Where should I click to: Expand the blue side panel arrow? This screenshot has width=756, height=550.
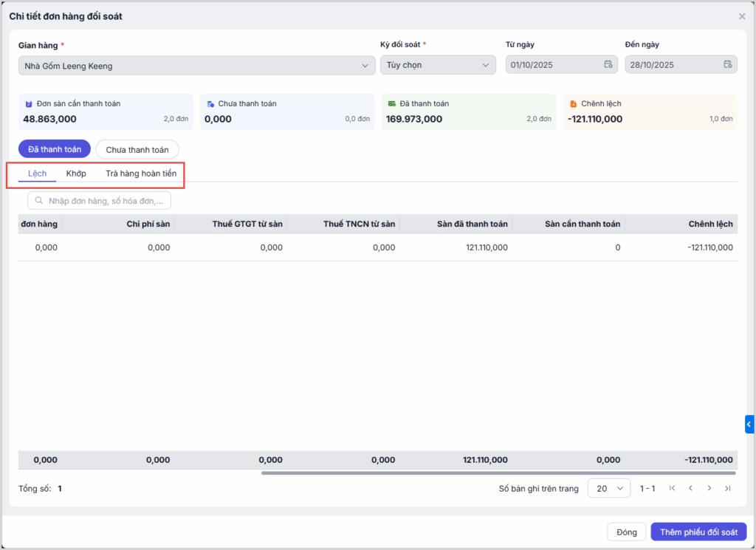point(749,424)
